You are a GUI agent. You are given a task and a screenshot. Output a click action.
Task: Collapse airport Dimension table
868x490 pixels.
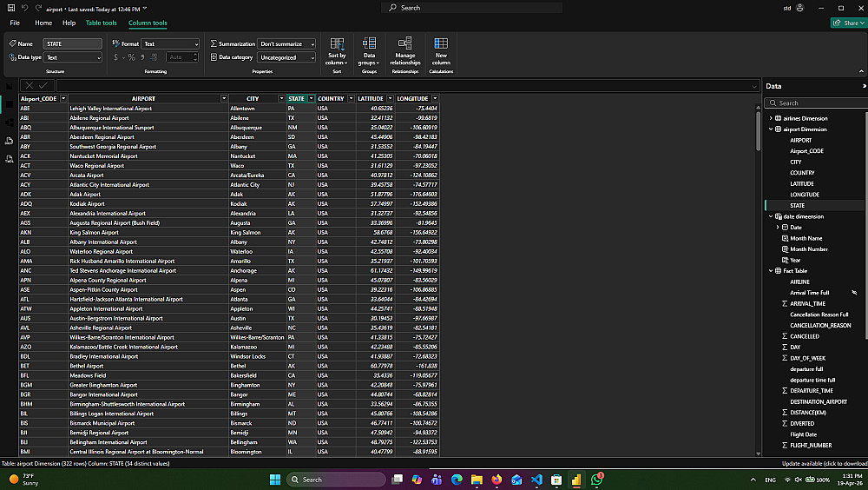771,129
